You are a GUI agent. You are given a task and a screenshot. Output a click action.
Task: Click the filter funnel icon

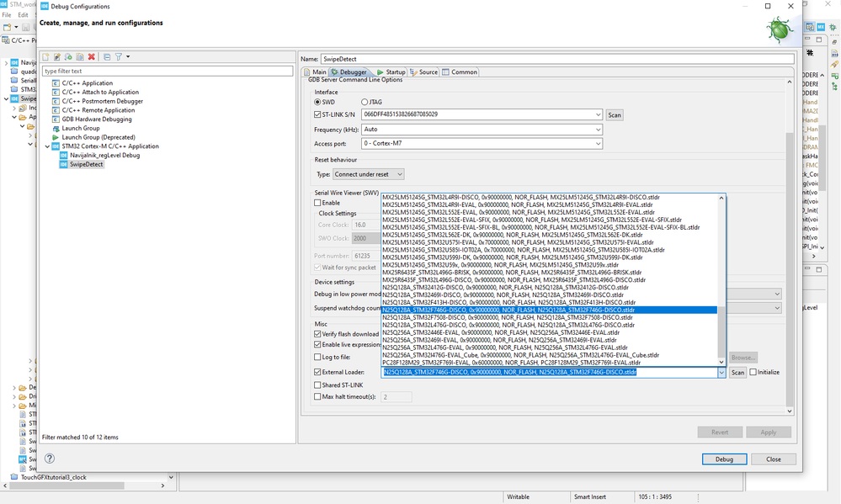tap(119, 57)
